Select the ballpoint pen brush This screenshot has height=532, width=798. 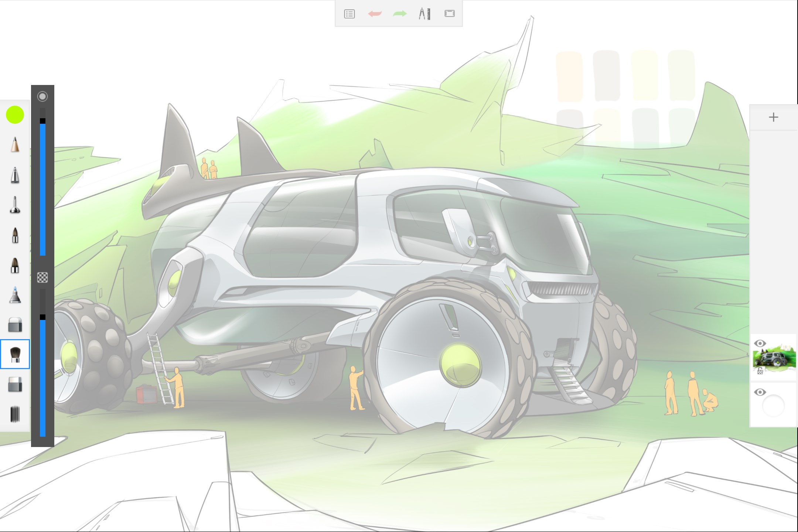click(15, 175)
